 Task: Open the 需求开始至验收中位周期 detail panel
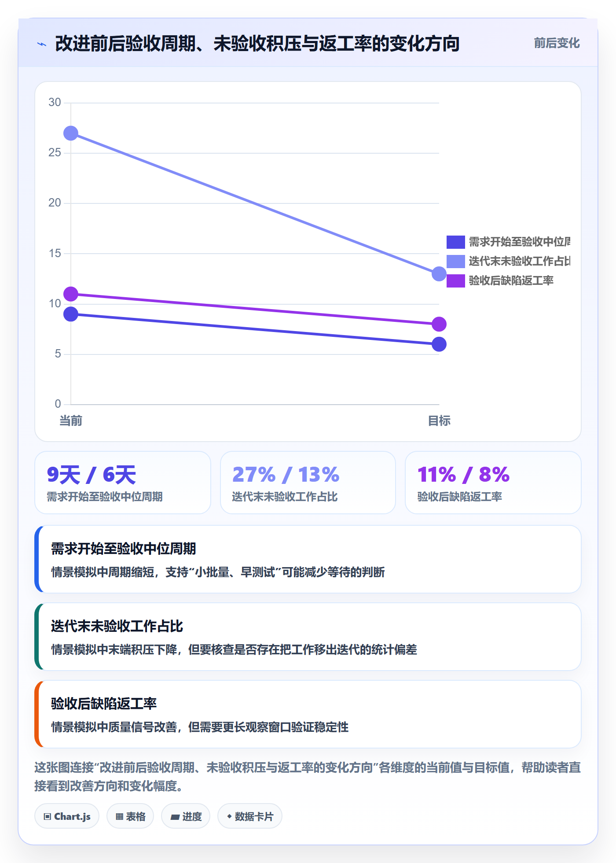point(308,559)
